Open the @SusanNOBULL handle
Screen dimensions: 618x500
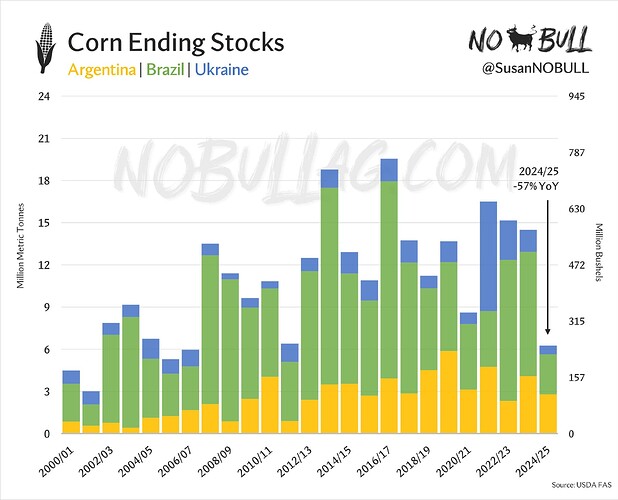coord(535,68)
